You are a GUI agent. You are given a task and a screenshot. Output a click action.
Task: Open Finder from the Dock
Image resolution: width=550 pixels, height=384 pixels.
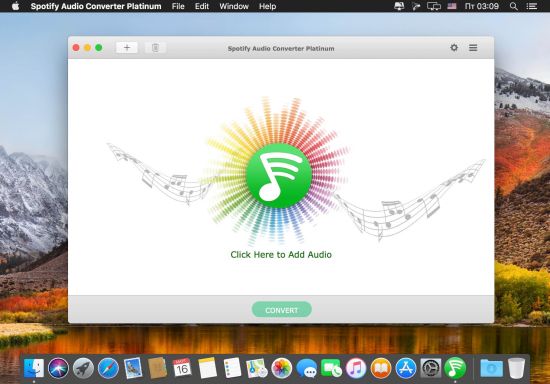tap(34, 368)
